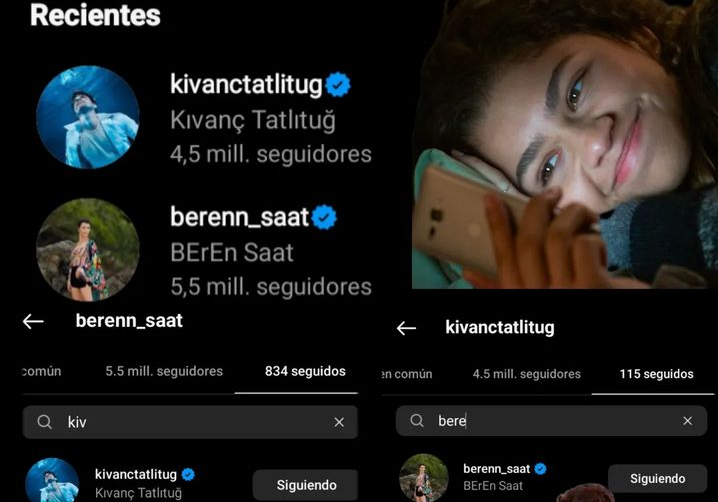Open the '115 seguidos' tab

pyautogui.click(x=656, y=374)
